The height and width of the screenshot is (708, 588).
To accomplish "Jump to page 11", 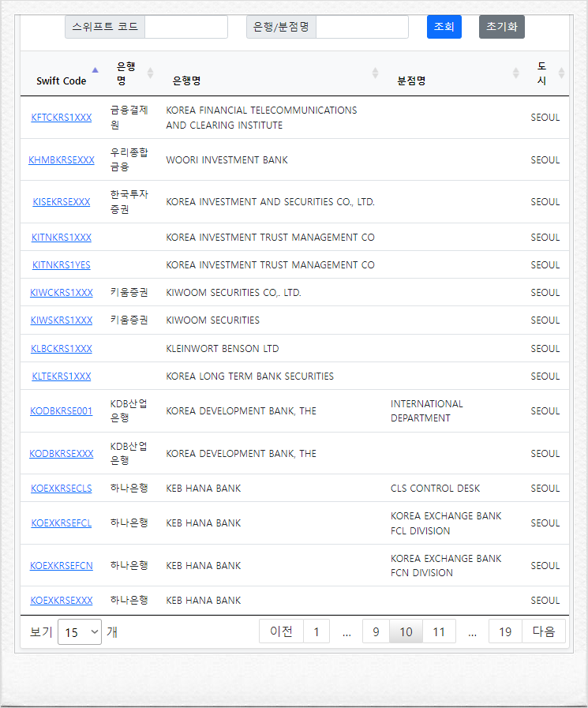I will point(439,631).
